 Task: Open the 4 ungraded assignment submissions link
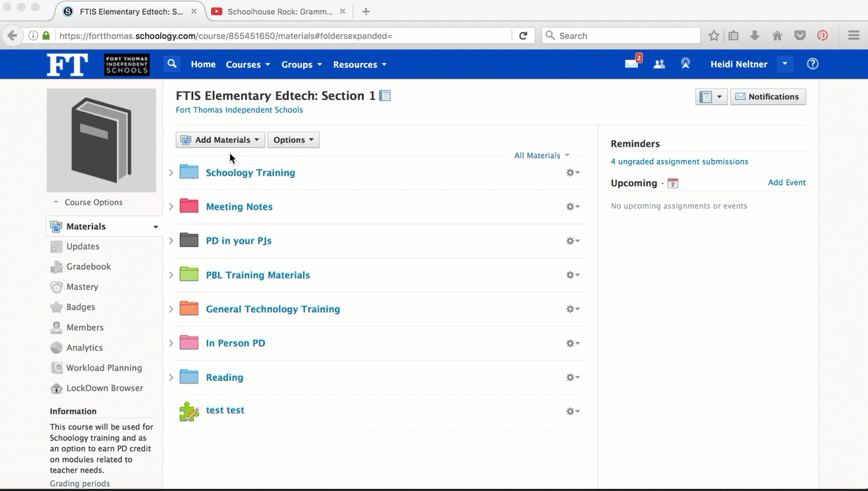(x=680, y=162)
